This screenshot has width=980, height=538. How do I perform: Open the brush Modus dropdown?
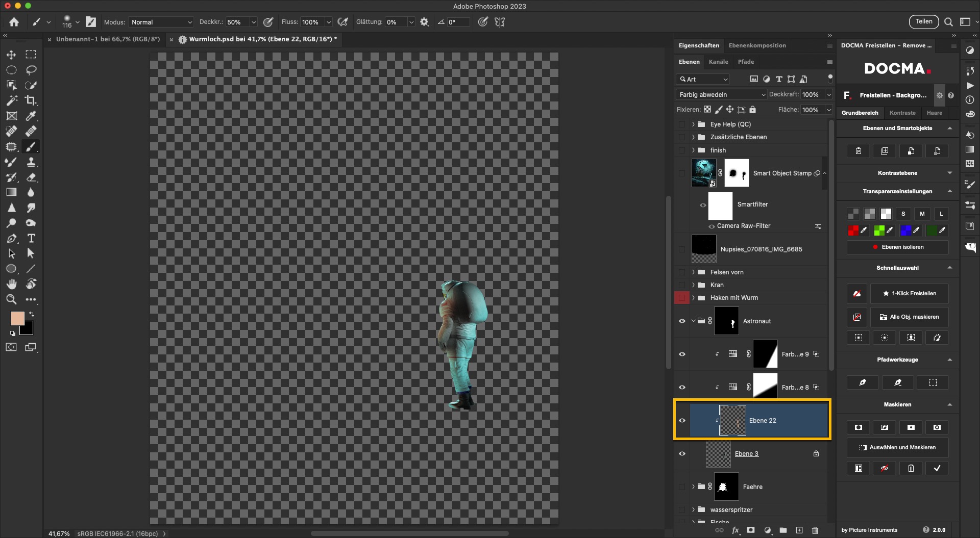[x=161, y=22]
